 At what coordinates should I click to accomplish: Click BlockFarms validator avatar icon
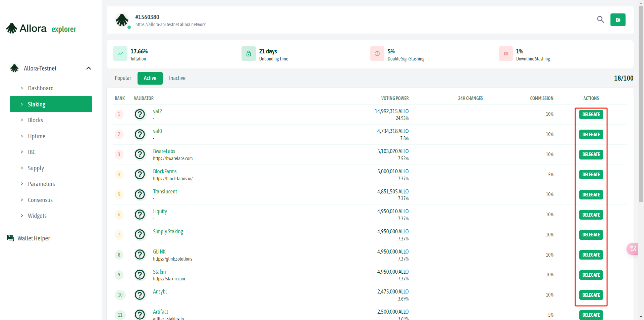click(140, 174)
